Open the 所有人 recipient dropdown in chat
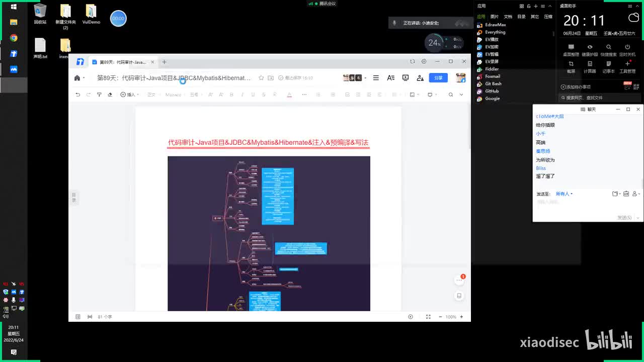This screenshot has width=644, height=362. (x=564, y=194)
